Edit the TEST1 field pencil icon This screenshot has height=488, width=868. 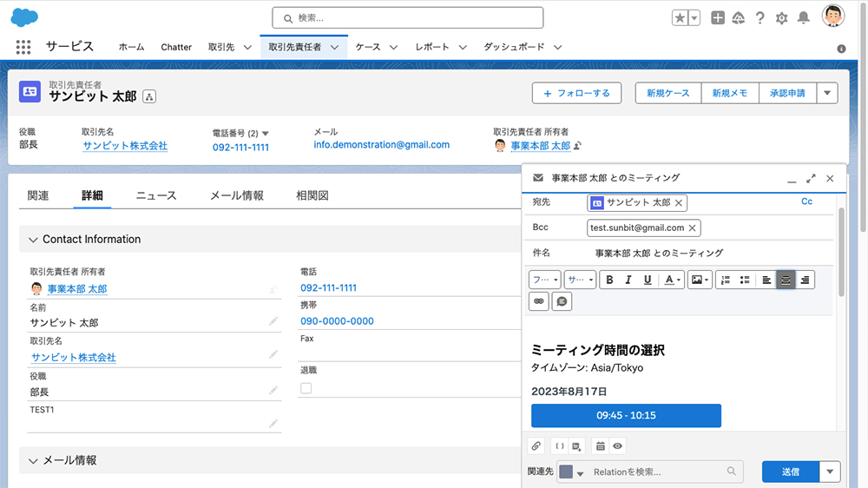coord(273,424)
